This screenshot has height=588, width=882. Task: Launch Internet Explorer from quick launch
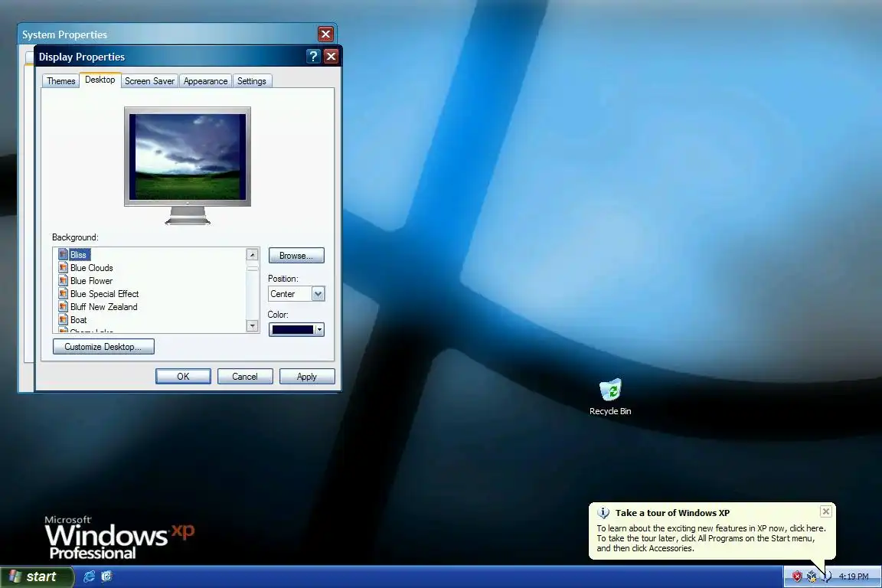click(89, 577)
